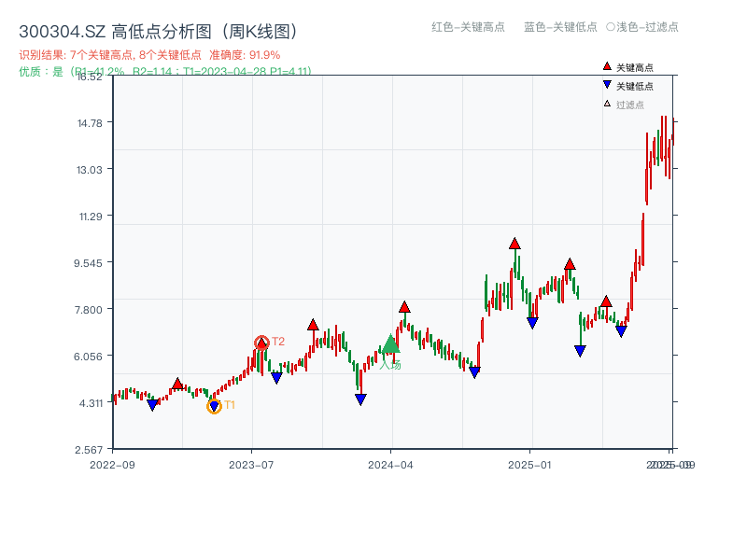747x560 pixels.
Task: Click the highest red triangle just before 2025-01
Action: 514,244
